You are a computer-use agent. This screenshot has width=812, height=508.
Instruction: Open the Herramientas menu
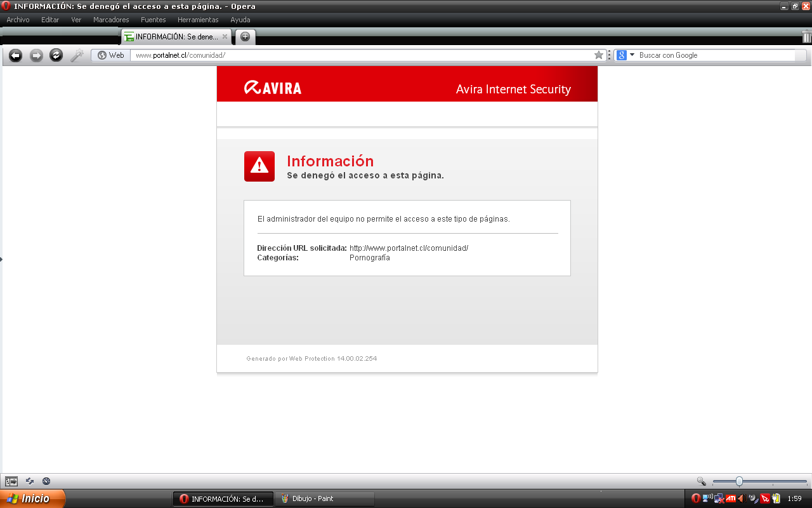[x=198, y=20]
